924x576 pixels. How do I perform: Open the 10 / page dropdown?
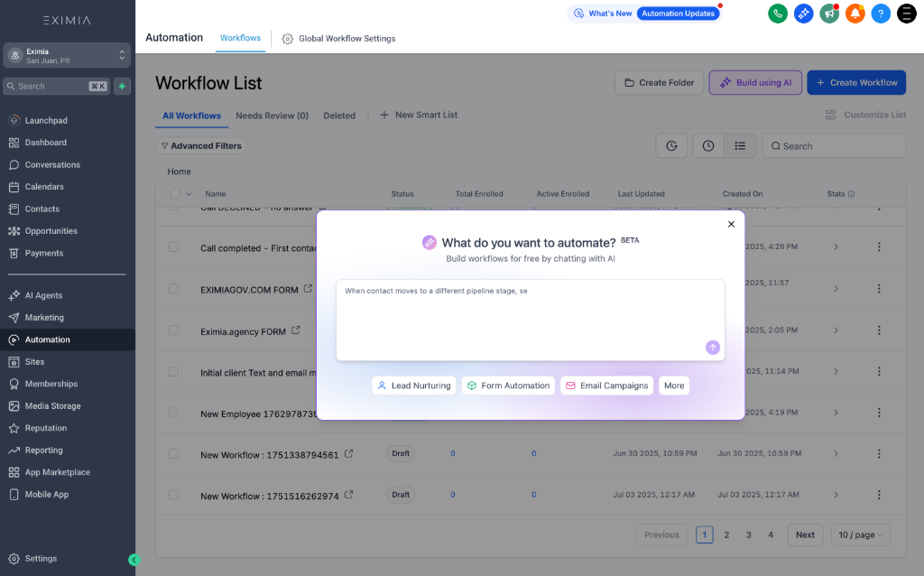click(x=860, y=534)
